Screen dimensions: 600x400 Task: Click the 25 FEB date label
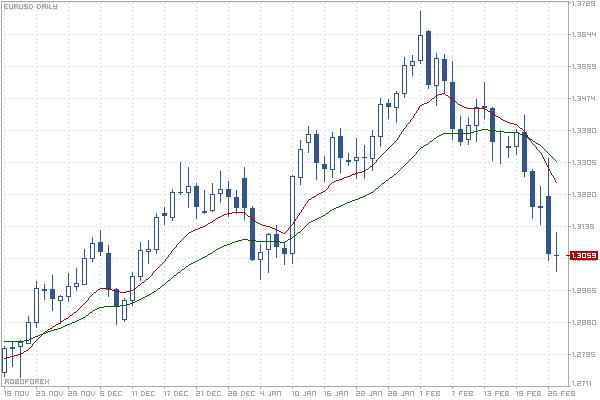tap(561, 393)
